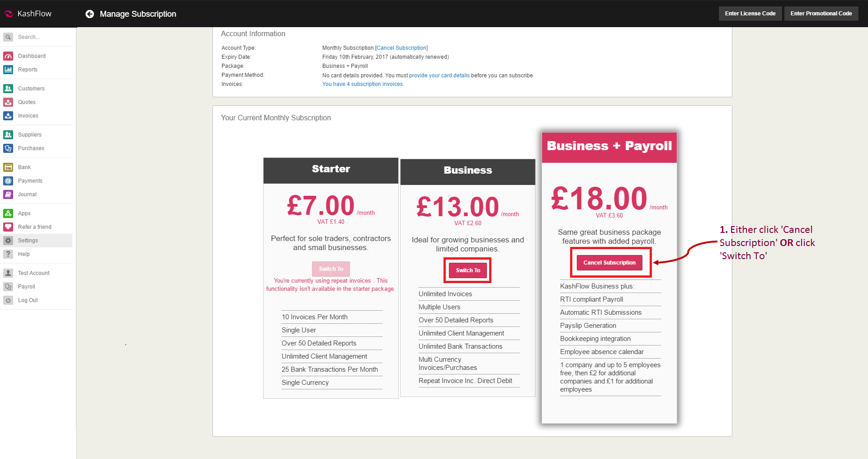Viewport: 868px width, 459px height.
Task: Click the KashFlow logo
Action: pyautogui.click(x=28, y=14)
